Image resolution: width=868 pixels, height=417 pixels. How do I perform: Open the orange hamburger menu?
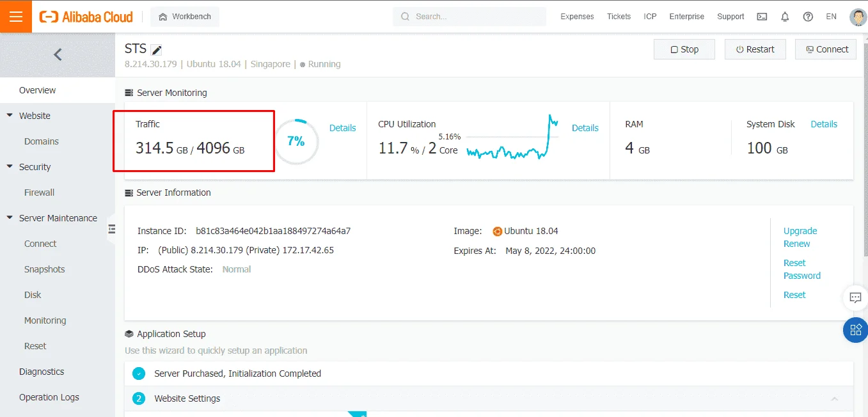coord(16,17)
